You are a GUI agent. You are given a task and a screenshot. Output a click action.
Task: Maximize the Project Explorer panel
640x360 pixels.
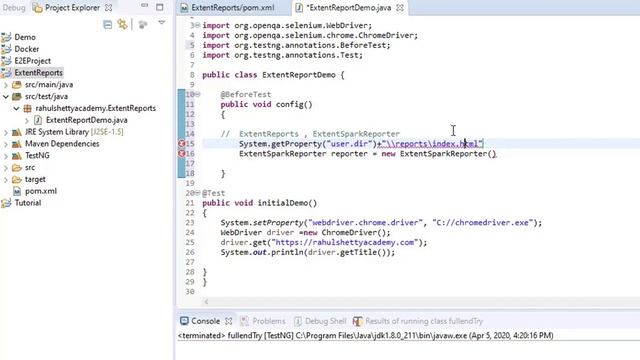tap(160, 7)
